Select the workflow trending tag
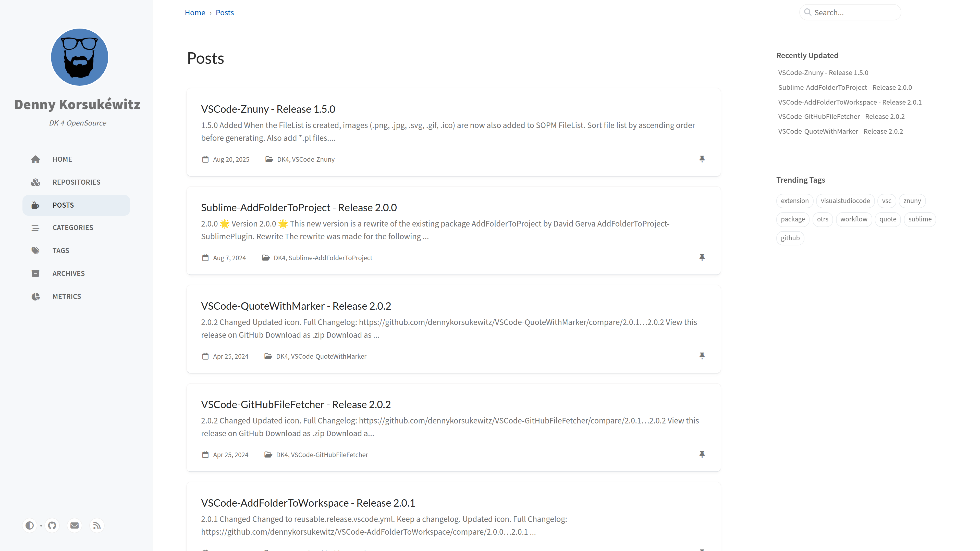Screen dimensions: 980x551 pos(854,219)
